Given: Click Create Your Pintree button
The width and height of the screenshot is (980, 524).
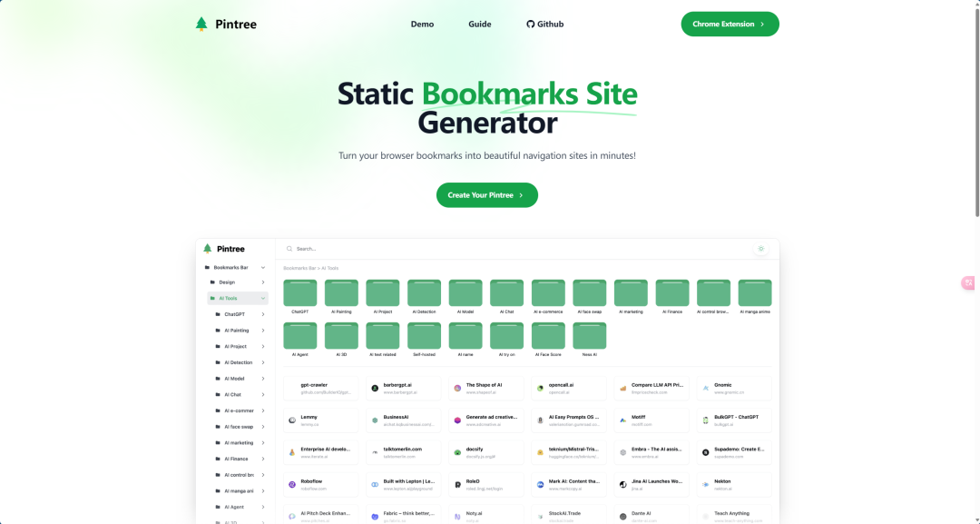Looking at the screenshot, I should pyautogui.click(x=487, y=195).
